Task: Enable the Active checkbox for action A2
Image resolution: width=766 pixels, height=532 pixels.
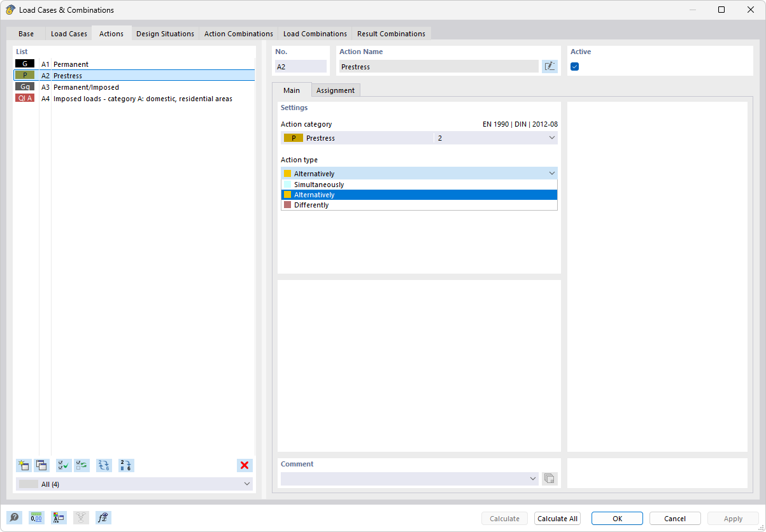Action: [575, 66]
